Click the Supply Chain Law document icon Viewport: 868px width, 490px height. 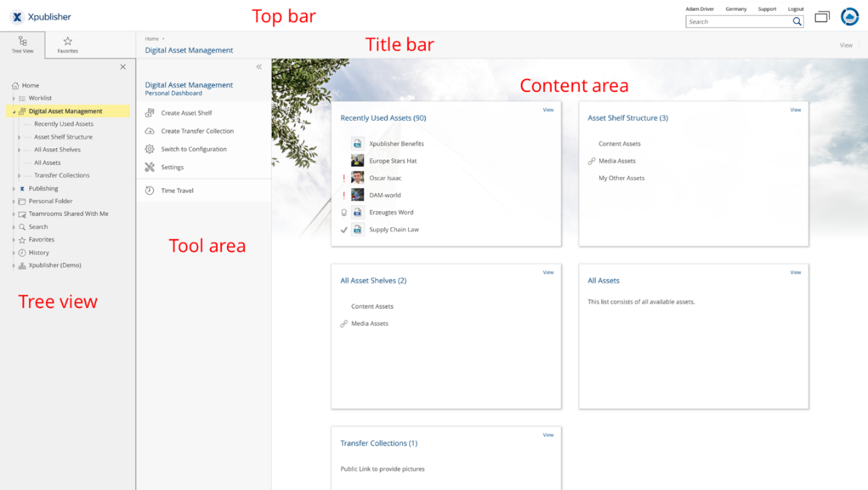pyautogui.click(x=357, y=230)
